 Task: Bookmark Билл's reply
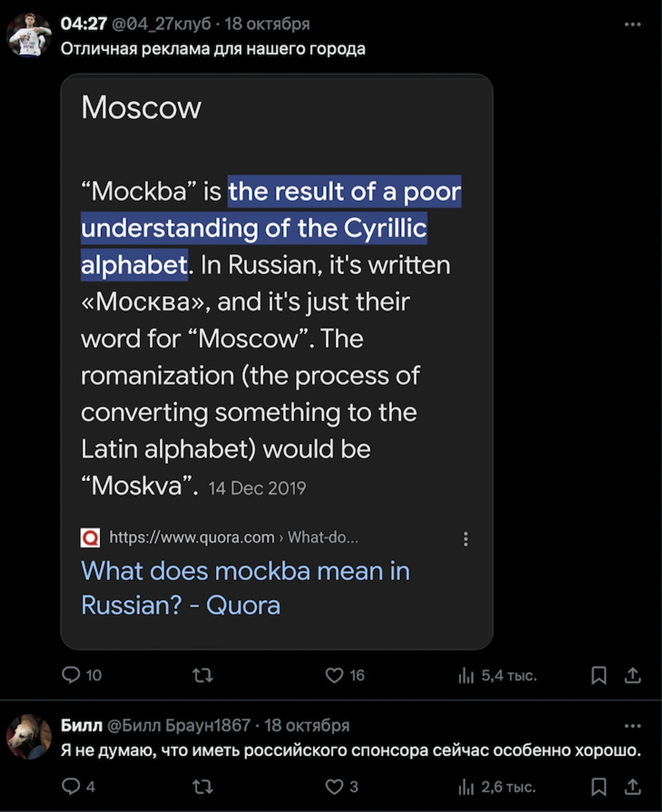[x=599, y=787]
